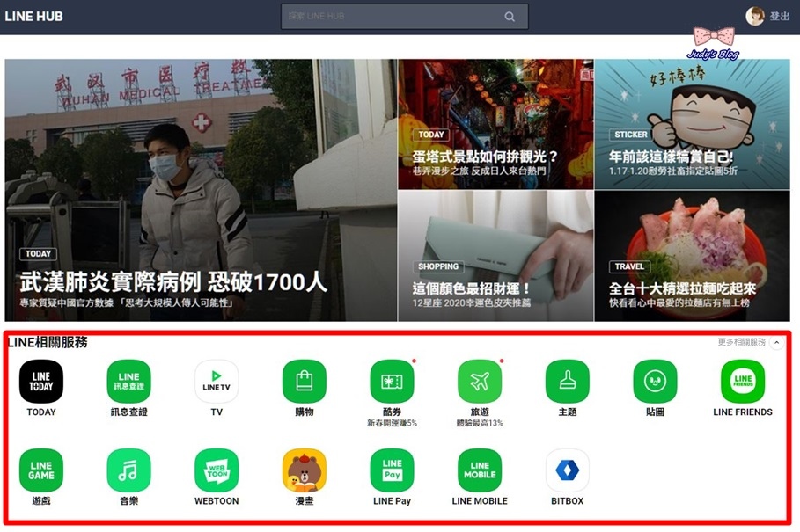Open the LINE TODAY service icon
800x532 pixels.
[41, 381]
